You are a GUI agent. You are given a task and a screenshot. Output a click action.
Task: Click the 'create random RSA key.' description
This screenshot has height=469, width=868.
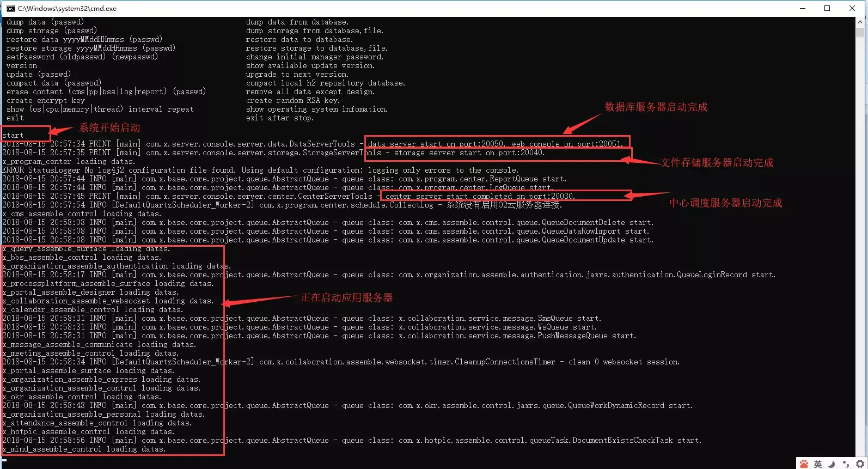point(293,101)
